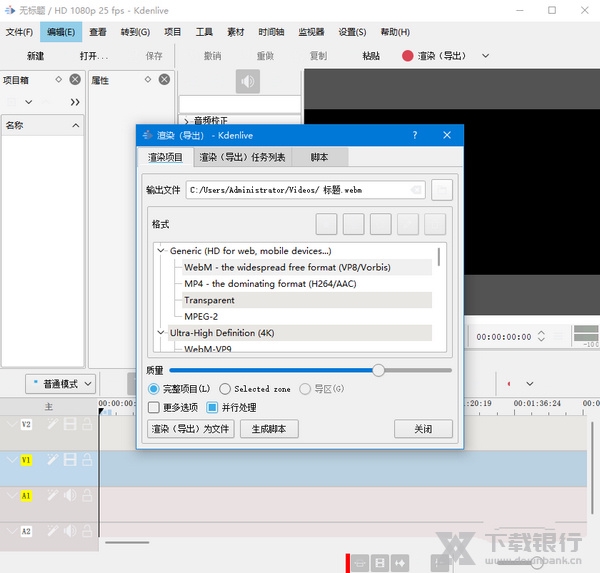600x573 pixels.
Task: Click the New project toolbar button
Action: click(36, 56)
